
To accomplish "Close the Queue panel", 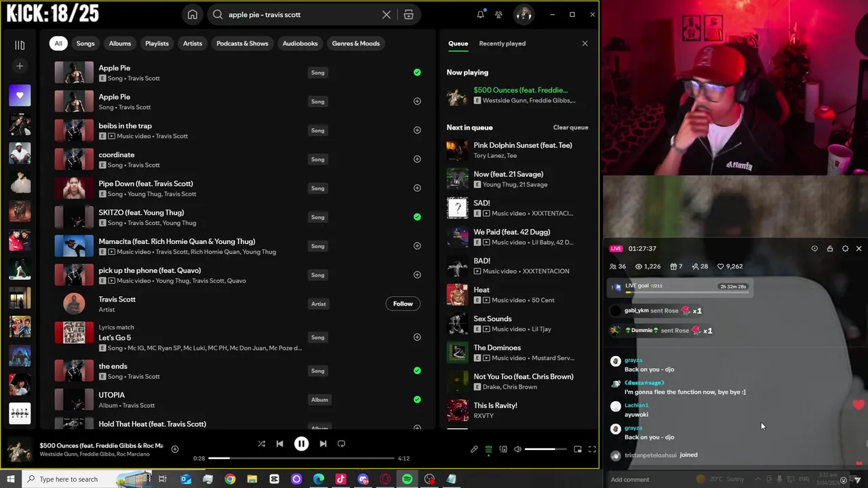I will [585, 43].
